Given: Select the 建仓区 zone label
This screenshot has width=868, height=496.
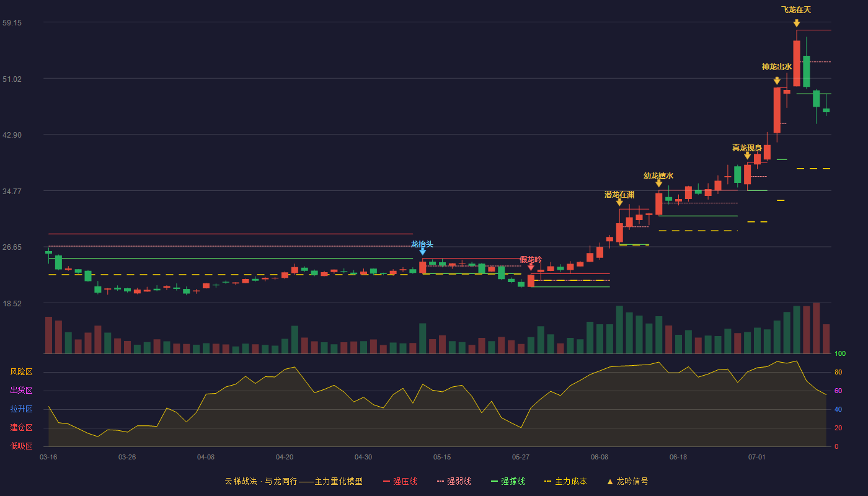Looking at the screenshot, I should (x=21, y=428).
